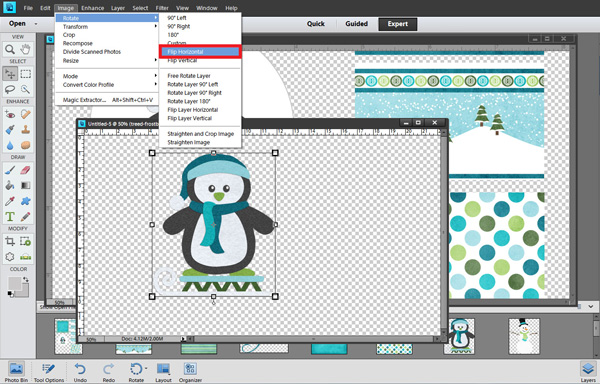Select the Sponge tool
Viewport: 600px width, 384px height.
(x=26, y=145)
